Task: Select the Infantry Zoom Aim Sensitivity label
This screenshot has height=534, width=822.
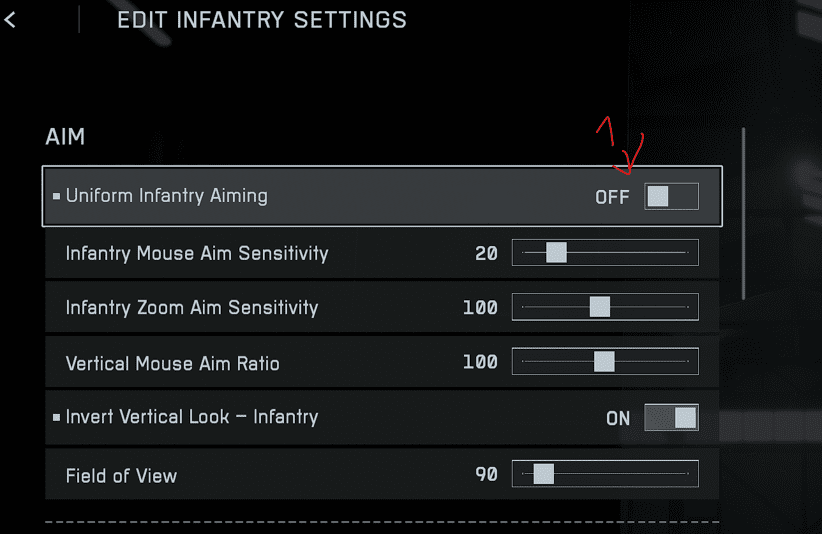Action: (x=192, y=307)
